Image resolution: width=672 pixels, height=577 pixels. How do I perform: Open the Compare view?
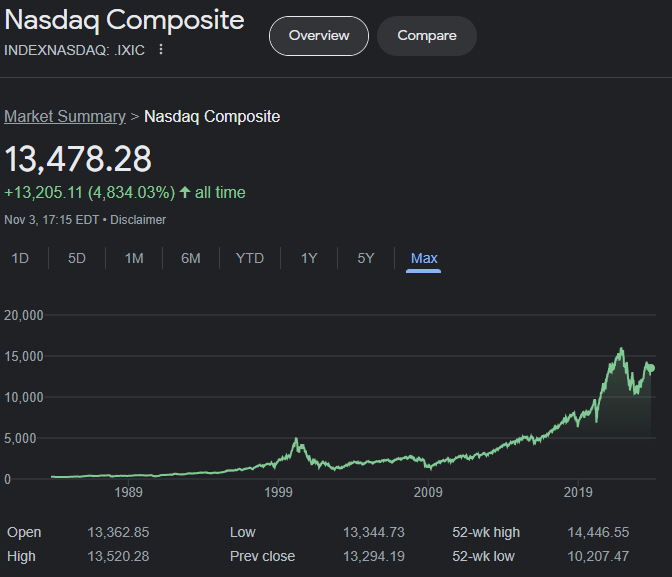point(427,36)
